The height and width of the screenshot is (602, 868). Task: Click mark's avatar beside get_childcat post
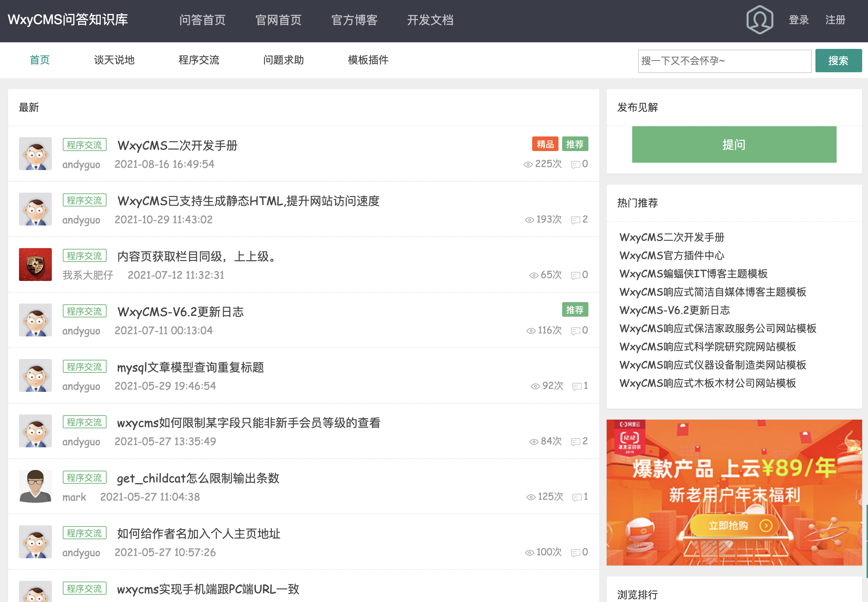click(35, 486)
